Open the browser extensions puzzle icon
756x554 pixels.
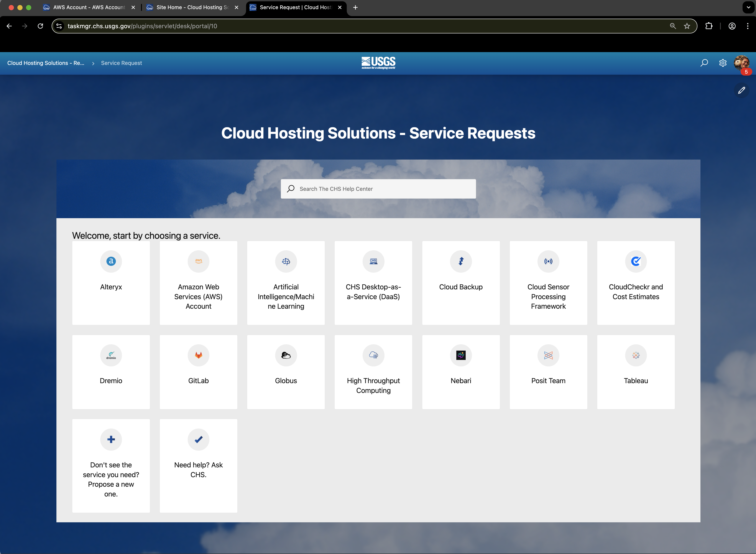coord(709,26)
